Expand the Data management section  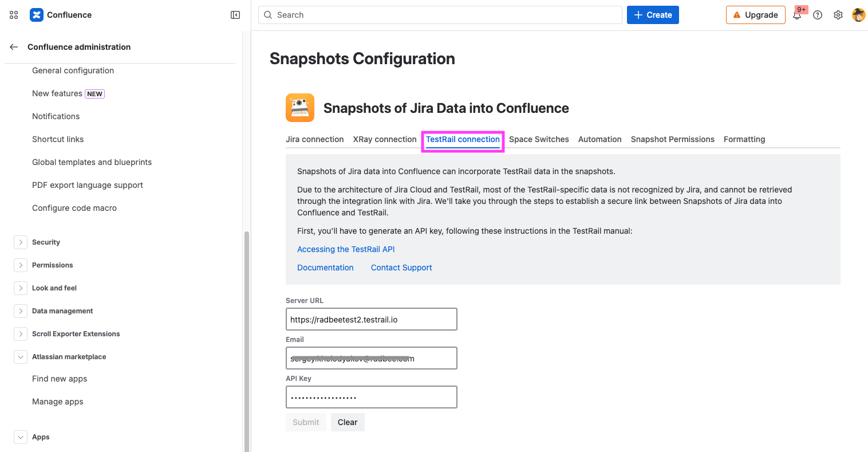click(21, 311)
